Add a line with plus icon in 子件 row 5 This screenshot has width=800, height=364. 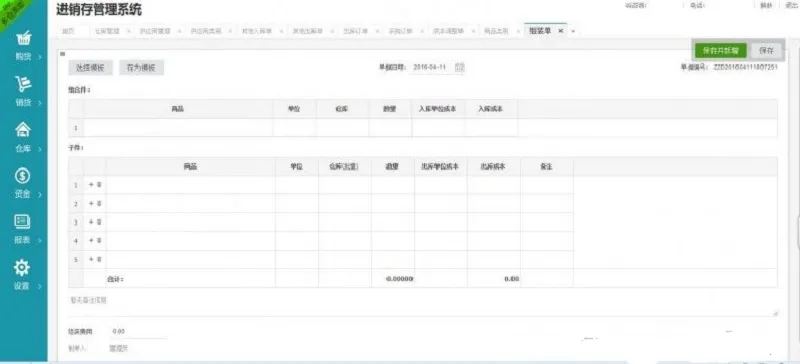pyautogui.click(x=91, y=259)
